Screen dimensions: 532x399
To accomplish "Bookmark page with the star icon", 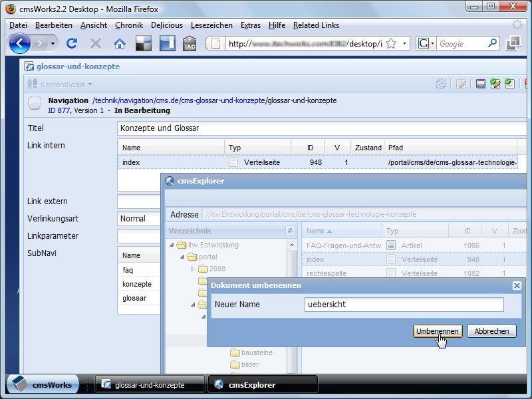I will (x=391, y=43).
